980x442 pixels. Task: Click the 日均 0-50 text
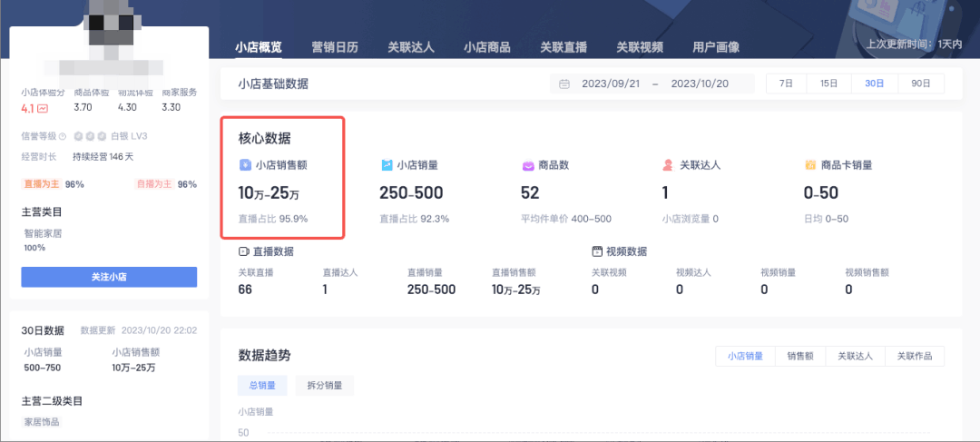tap(827, 220)
